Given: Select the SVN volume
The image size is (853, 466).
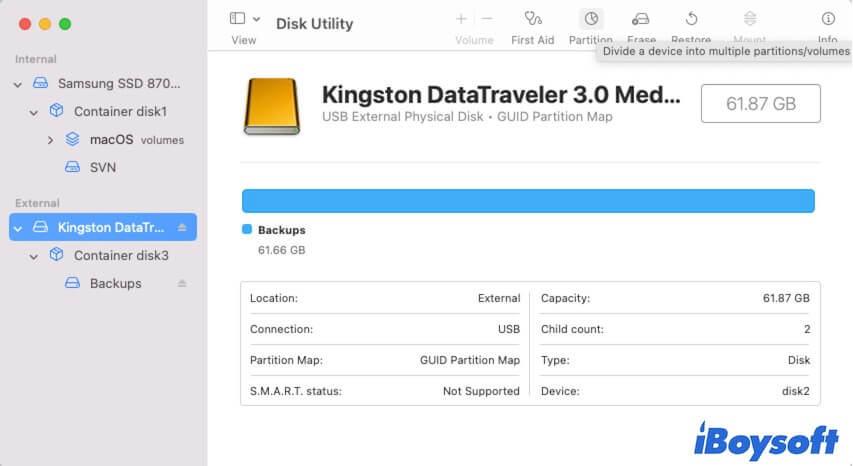Looking at the screenshot, I should [x=103, y=167].
